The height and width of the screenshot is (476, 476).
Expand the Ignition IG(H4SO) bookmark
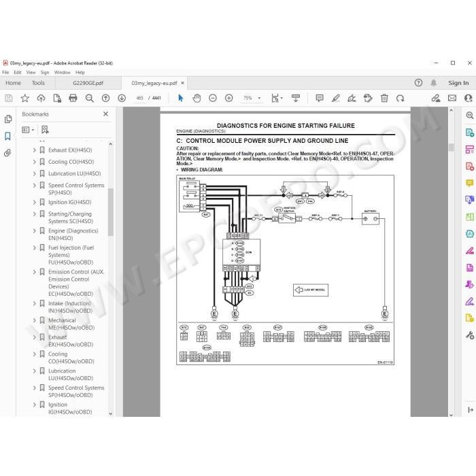34,202
